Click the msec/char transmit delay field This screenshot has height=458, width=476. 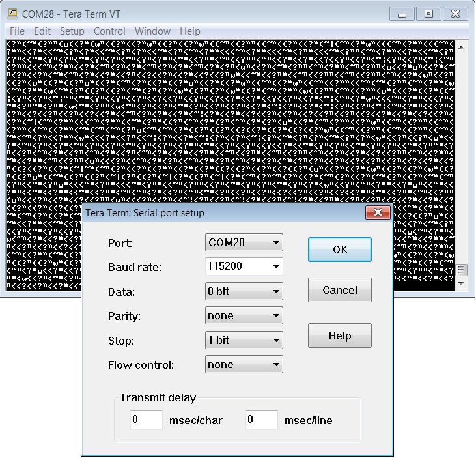[x=147, y=420]
